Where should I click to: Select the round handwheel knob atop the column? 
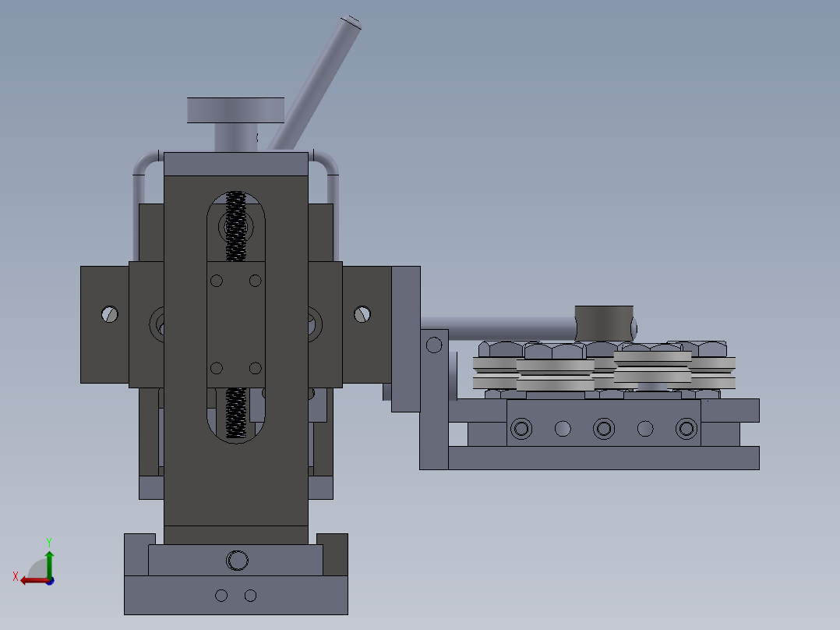[x=235, y=111]
